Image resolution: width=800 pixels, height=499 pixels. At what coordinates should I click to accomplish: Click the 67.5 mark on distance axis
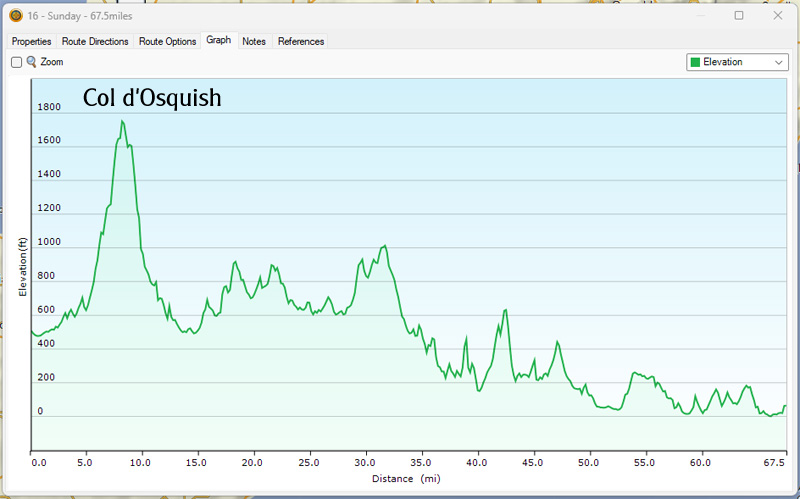(x=774, y=463)
